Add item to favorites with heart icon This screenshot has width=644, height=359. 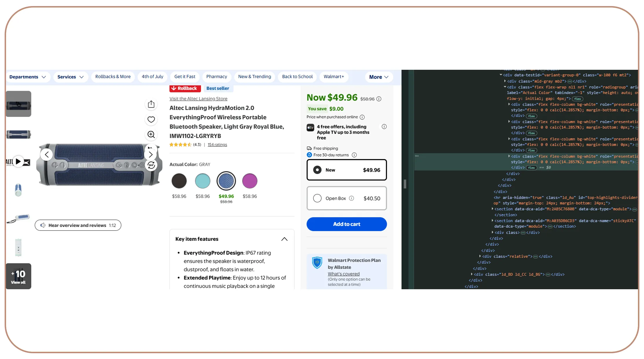coord(151,119)
